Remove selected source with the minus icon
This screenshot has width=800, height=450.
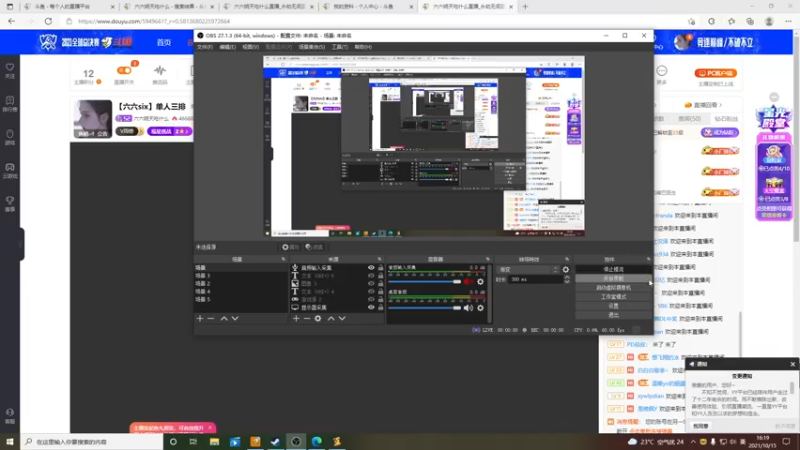pyautogui.click(x=307, y=318)
